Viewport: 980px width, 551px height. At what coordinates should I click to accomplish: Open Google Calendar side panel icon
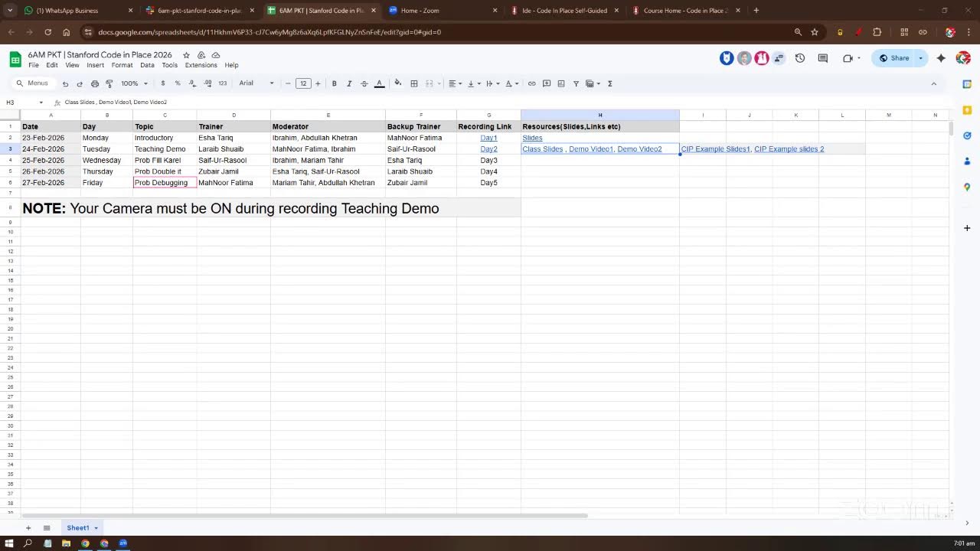point(967,84)
